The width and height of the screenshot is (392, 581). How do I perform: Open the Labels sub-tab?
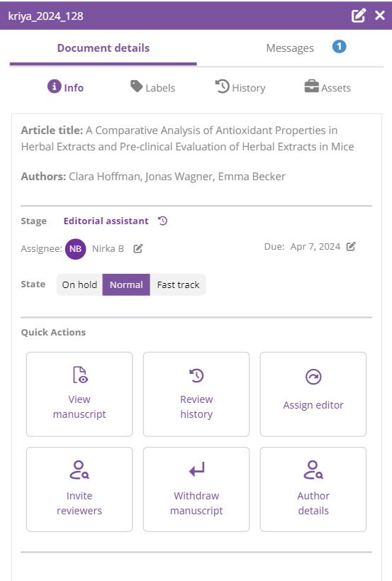(x=152, y=87)
